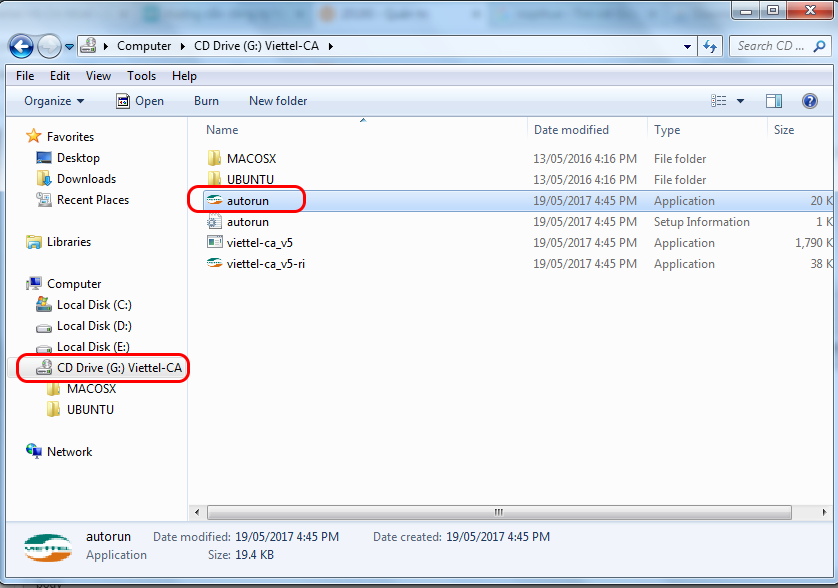This screenshot has height=588, width=838.
Task: Click the change view icon
Action: pos(718,101)
